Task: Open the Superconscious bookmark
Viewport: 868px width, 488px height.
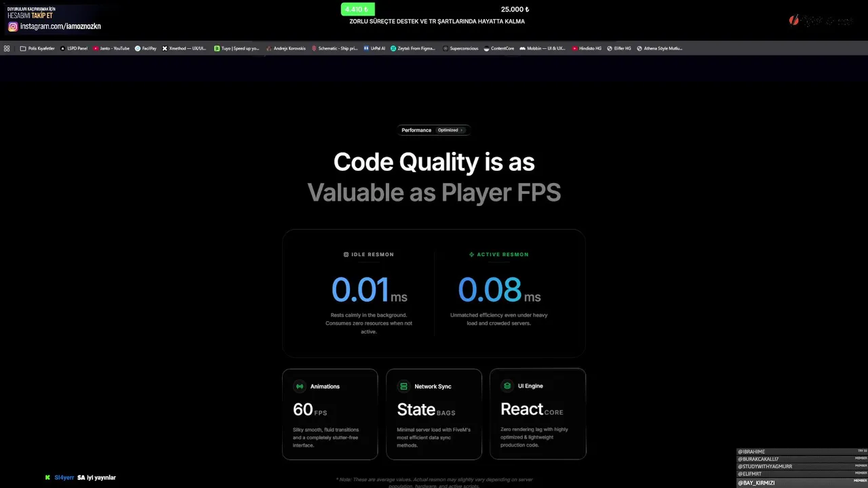Action: pyautogui.click(x=460, y=49)
